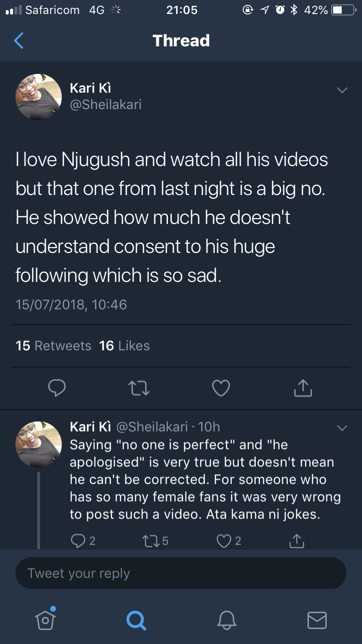362x644 pixels.
Task: Open the @Sheilakari profile from the main tweet handle
Action: [x=106, y=105]
